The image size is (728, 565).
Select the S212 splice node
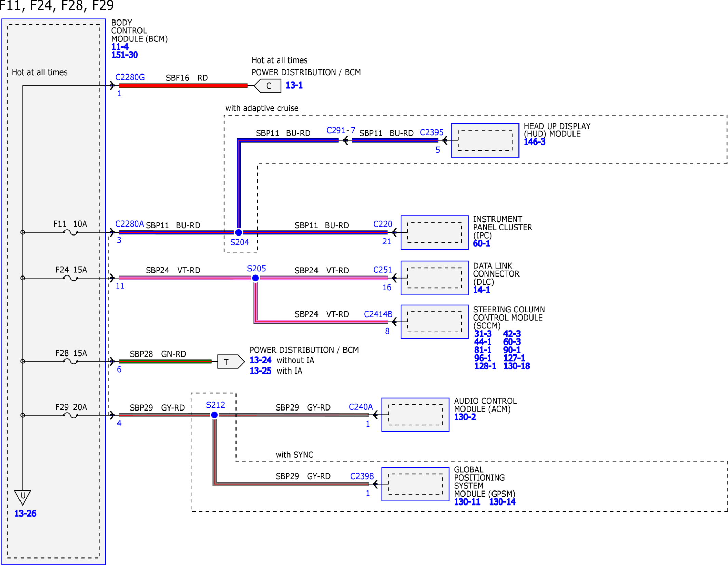[x=214, y=415]
